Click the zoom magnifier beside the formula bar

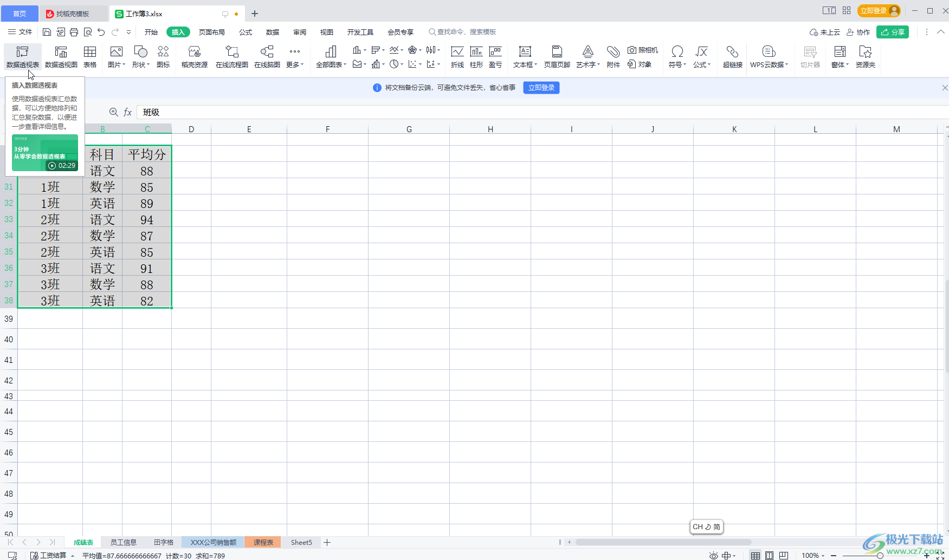tap(114, 112)
